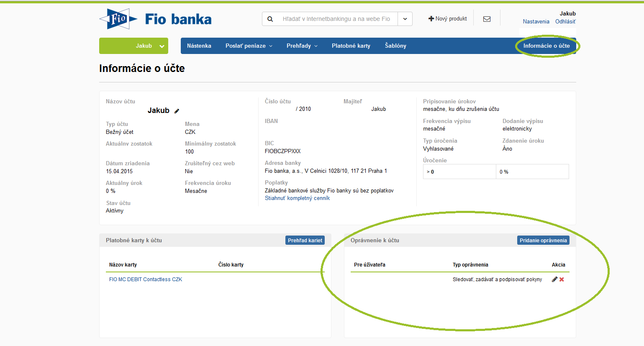Viewport: 644px width, 346px height.
Task: Click the Pre užívateľa column header
Action: 369,264
